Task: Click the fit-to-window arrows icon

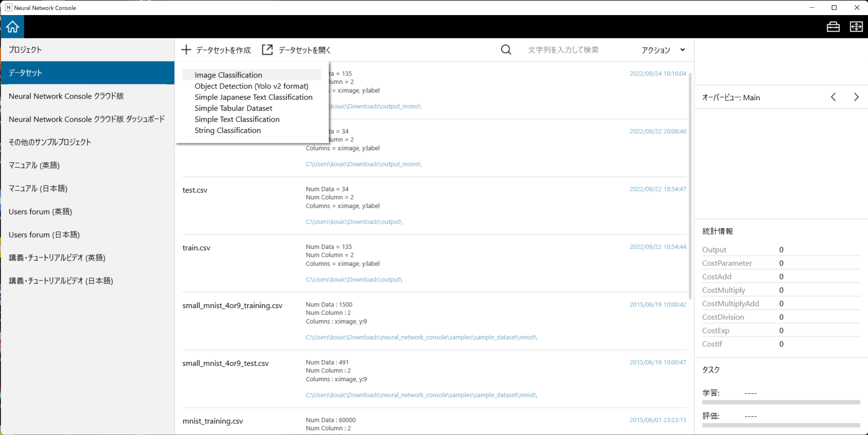Action: pyautogui.click(x=856, y=27)
